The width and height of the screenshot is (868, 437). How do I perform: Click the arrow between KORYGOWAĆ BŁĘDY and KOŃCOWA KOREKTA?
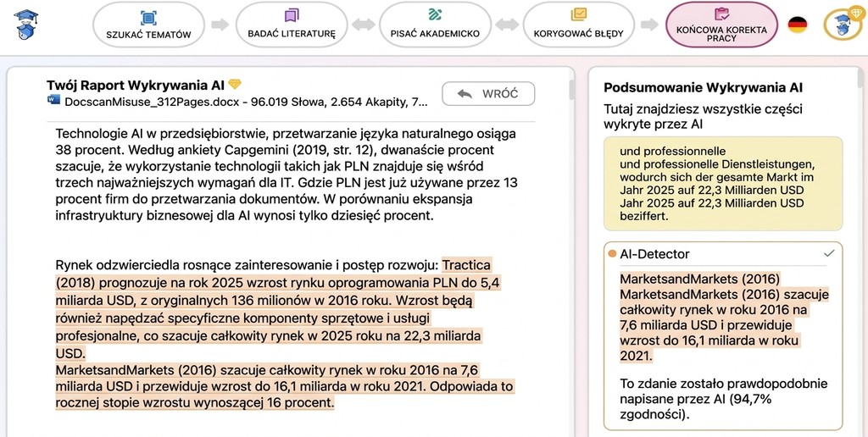649,25
